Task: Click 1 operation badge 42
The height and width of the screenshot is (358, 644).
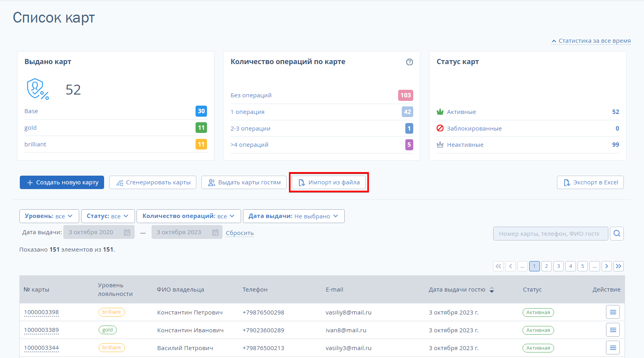Action: click(x=407, y=112)
